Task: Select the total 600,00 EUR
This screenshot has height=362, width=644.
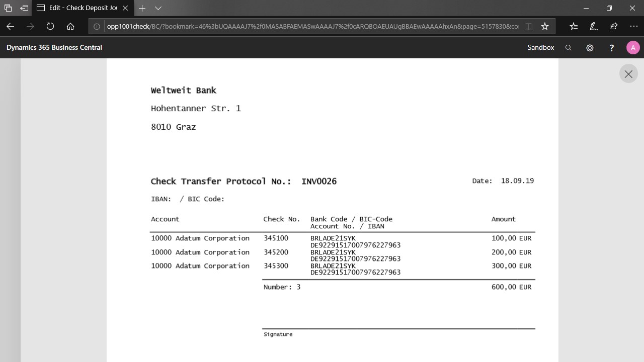Action: [511, 287]
